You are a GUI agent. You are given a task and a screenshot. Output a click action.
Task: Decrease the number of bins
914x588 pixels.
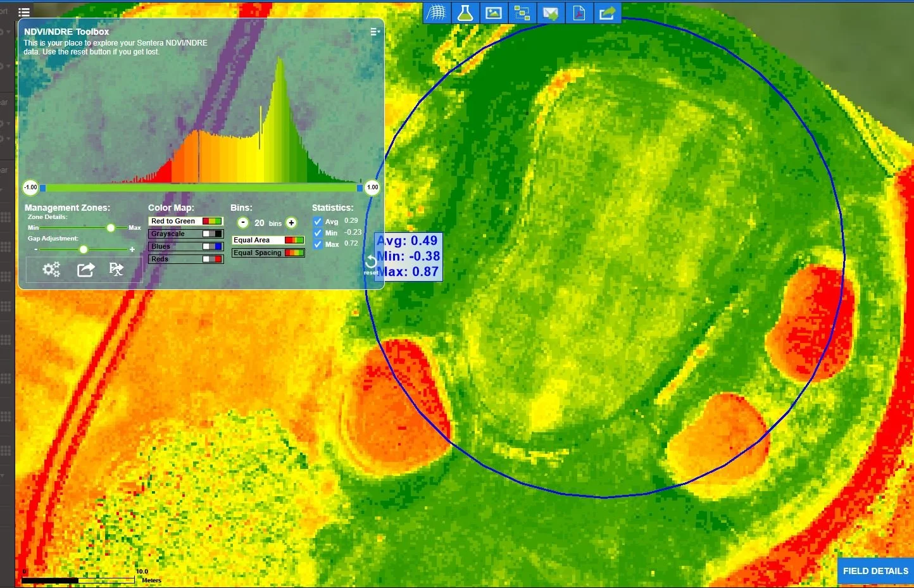click(243, 223)
